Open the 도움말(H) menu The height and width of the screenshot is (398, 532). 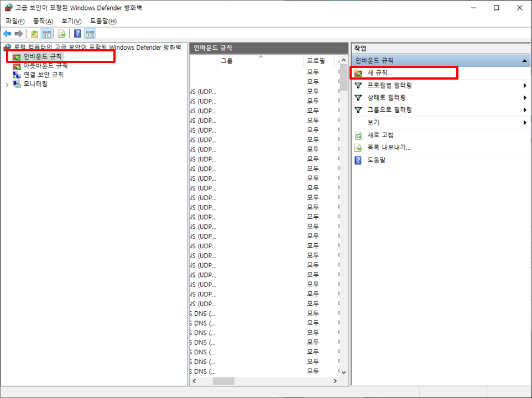pyautogui.click(x=103, y=21)
